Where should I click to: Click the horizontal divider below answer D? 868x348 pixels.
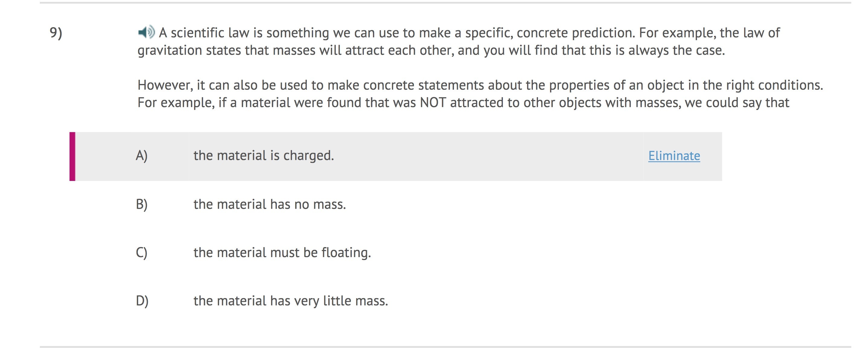click(x=445, y=346)
